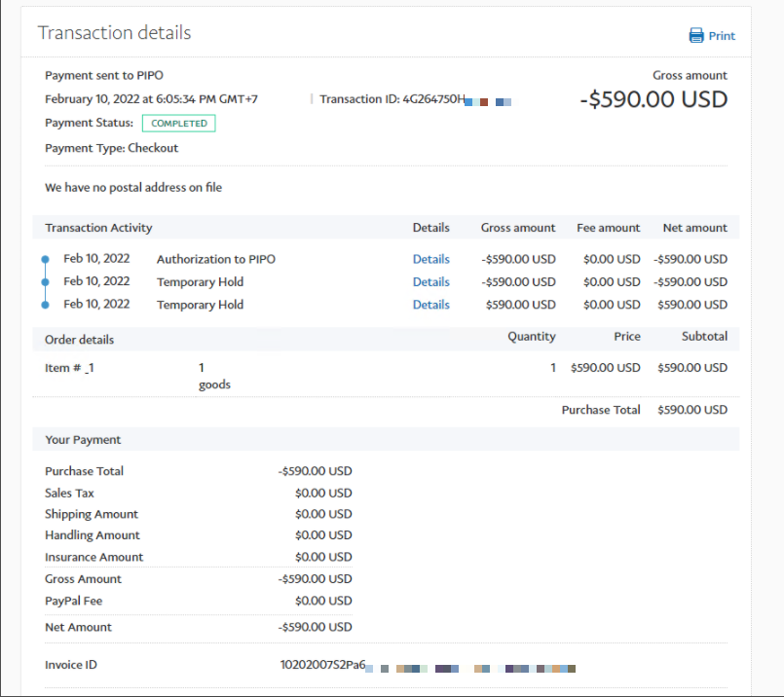Click the COMPLETED payment status badge
This screenshot has height=697, width=784.
pyautogui.click(x=178, y=124)
